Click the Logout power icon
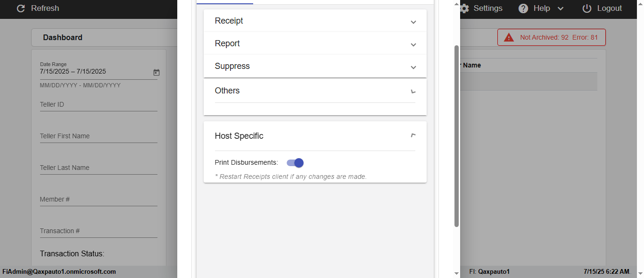Screen dimensions: 644x278 pos(587,8)
